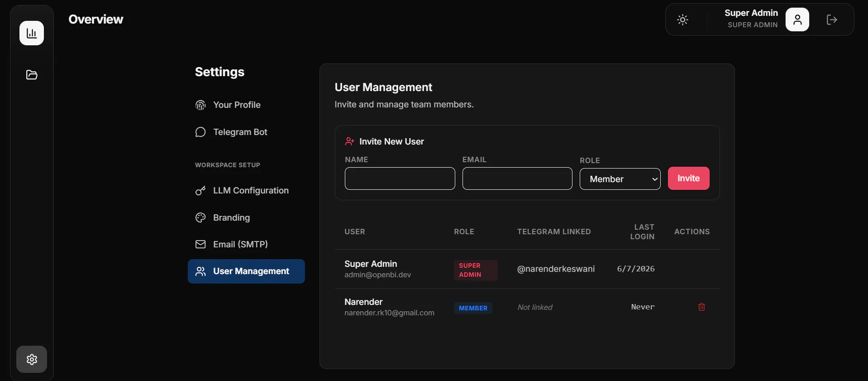The image size is (868, 381).
Task: Click the Never last login value
Action: tap(643, 307)
